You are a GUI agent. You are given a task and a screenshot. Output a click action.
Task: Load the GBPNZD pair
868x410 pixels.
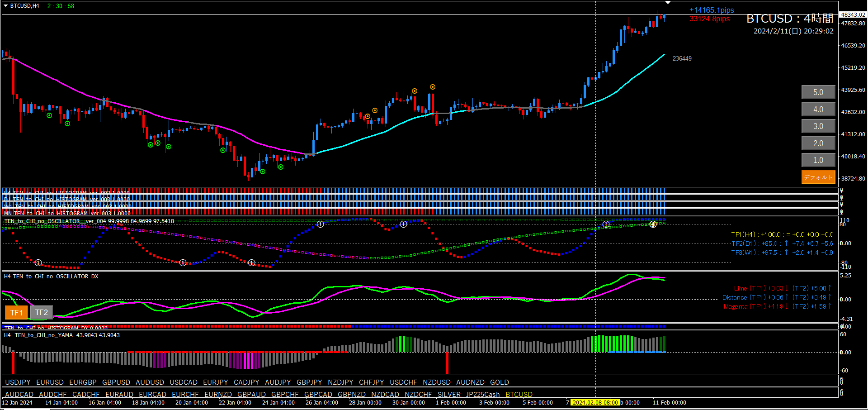tap(352, 395)
